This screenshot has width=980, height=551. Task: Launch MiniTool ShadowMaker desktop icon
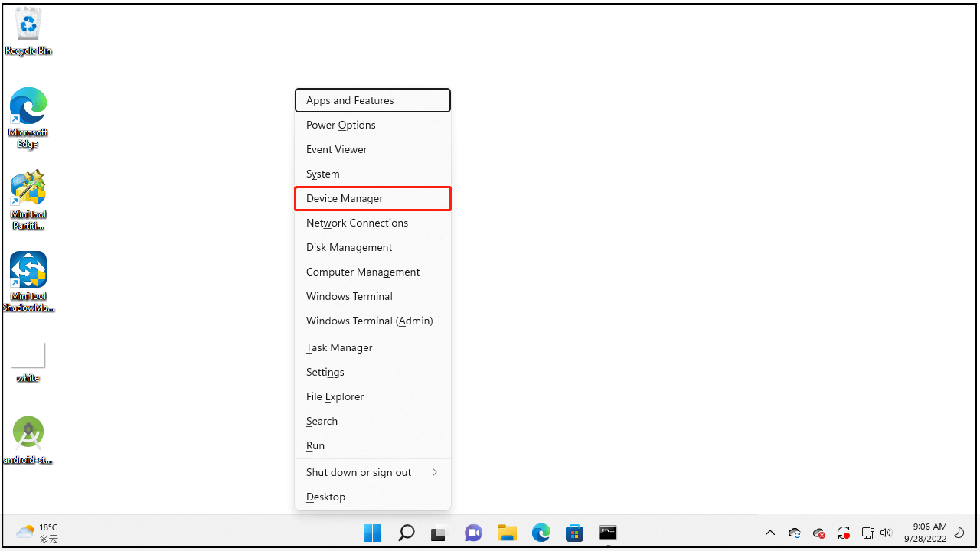[28, 280]
